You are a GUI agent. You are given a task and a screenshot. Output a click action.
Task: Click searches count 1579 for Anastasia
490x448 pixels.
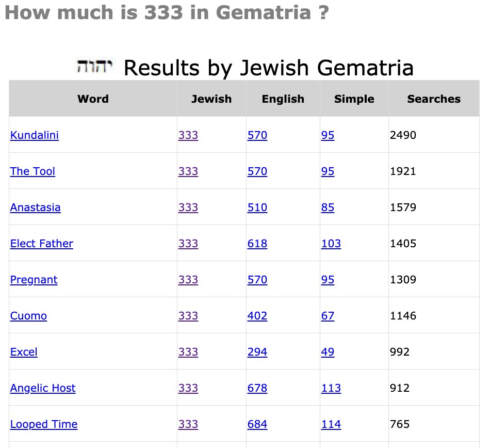403,207
